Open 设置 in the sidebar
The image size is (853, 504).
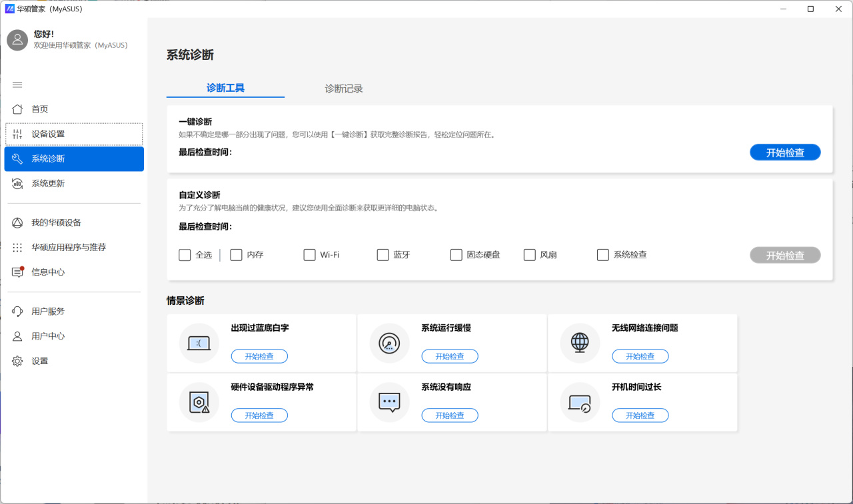(x=74, y=361)
